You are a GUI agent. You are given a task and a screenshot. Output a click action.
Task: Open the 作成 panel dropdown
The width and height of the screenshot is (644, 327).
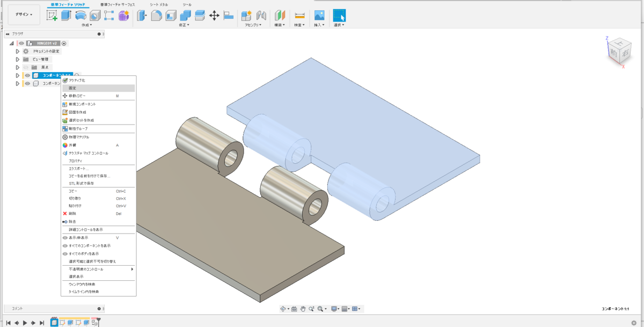pos(86,25)
